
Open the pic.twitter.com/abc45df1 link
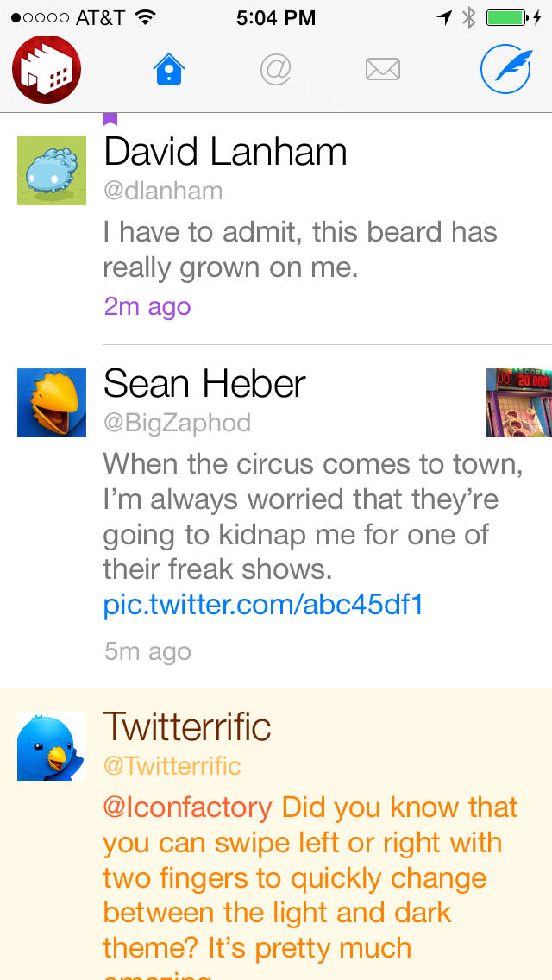coord(263,605)
